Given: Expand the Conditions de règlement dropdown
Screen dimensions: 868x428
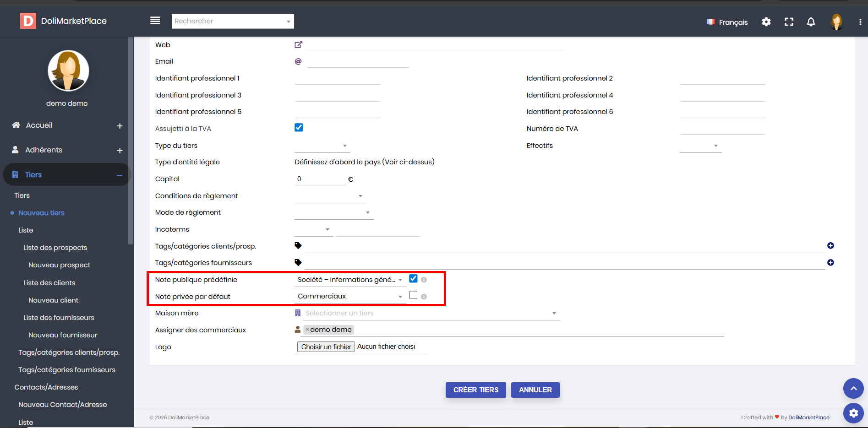Looking at the screenshot, I should [330, 196].
